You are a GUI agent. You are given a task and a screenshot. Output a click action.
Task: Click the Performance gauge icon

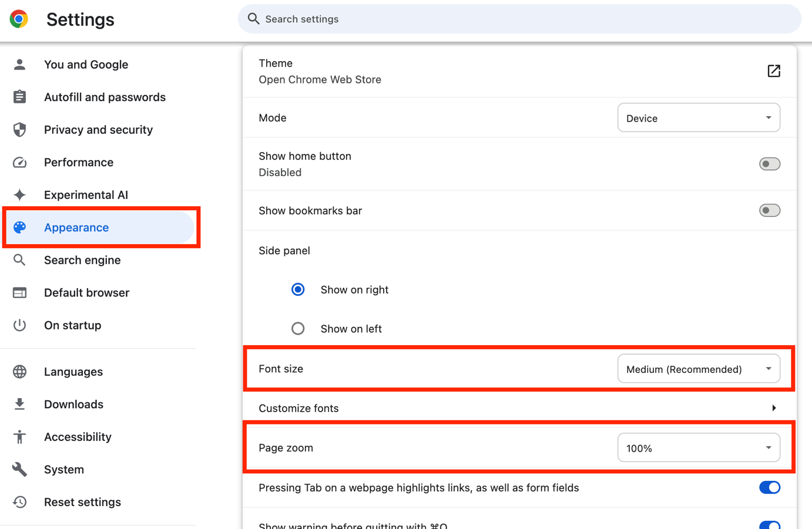pyautogui.click(x=19, y=163)
